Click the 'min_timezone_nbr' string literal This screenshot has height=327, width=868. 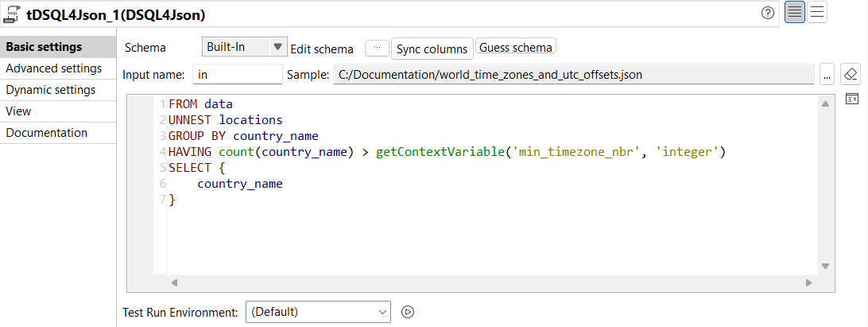pos(576,152)
